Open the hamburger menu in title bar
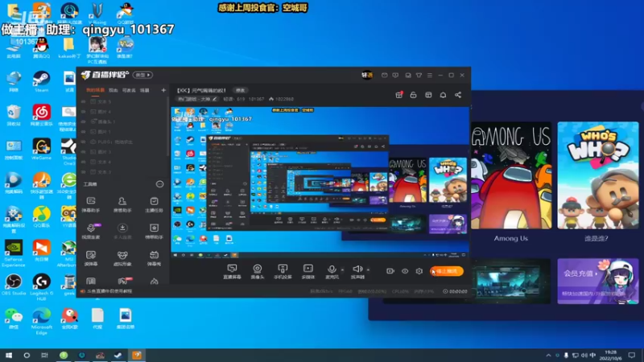The height and width of the screenshot is (362, 644). tap(430, 75)
